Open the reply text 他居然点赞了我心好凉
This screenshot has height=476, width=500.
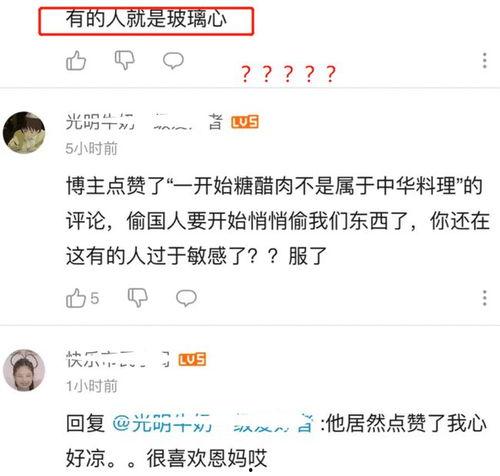276,441
